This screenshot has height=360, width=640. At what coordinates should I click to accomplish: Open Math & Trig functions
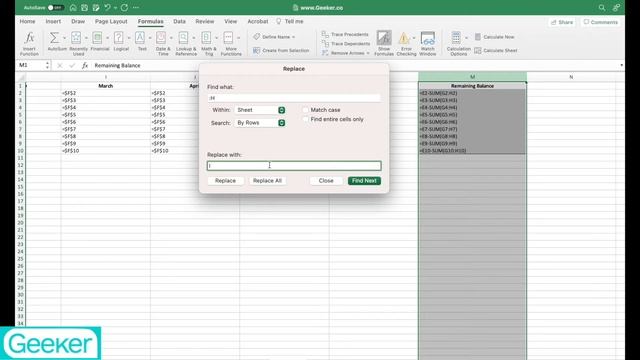[209, 43]
